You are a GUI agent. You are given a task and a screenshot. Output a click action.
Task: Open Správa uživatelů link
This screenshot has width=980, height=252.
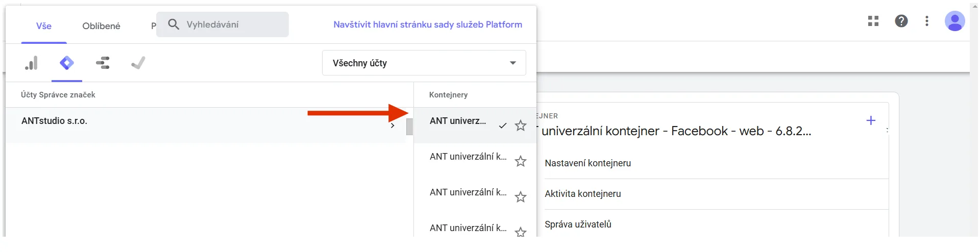[578, 224]
